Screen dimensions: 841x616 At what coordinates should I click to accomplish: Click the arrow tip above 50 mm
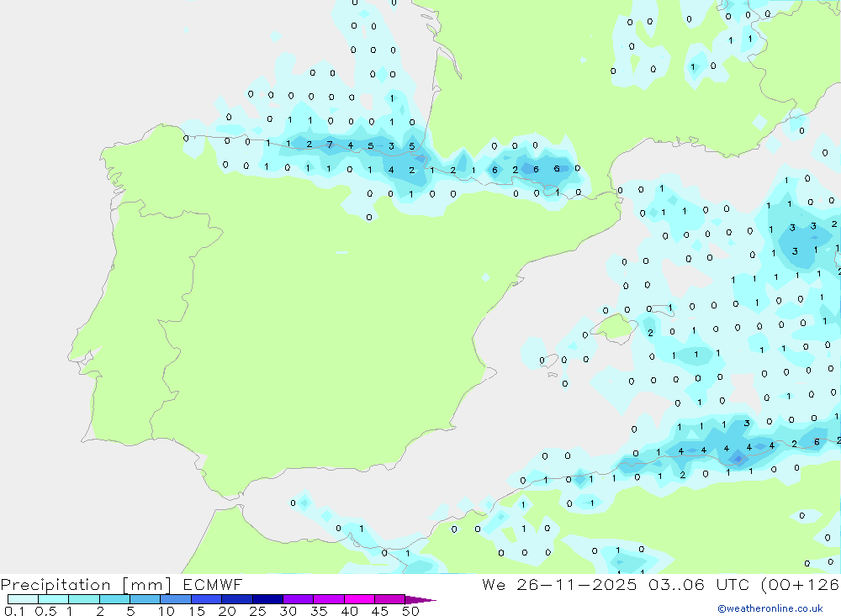point(420,600)
